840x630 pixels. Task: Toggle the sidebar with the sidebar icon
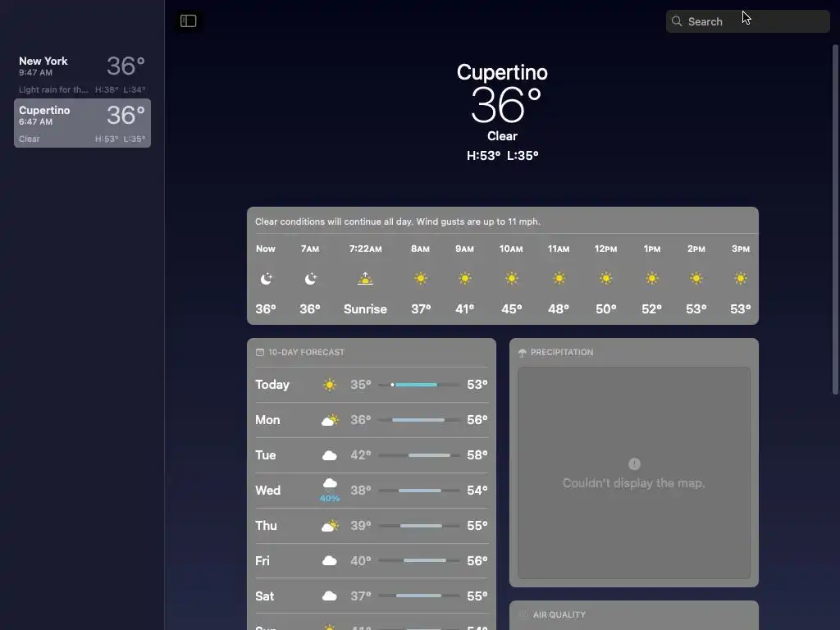coord(188,21)
